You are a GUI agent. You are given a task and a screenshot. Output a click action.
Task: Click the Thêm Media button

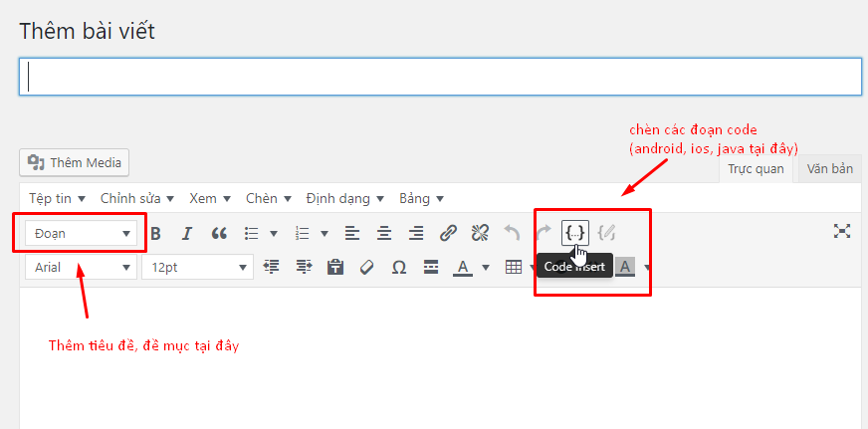point(75,162)
